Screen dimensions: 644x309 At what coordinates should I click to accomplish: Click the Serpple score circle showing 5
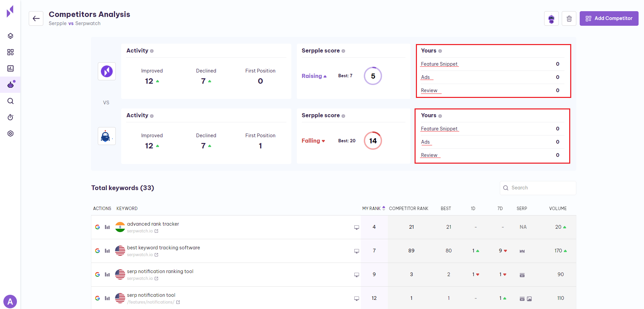tap(373, 76)
